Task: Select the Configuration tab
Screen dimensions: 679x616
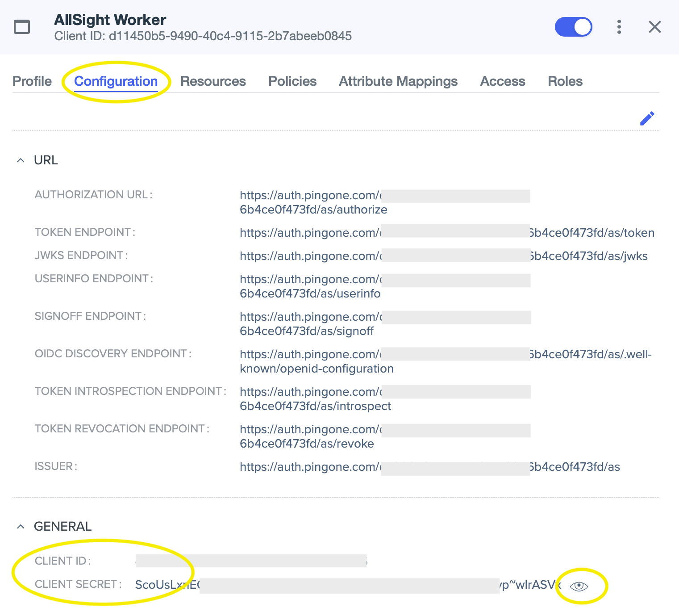Action: [116, 81]
